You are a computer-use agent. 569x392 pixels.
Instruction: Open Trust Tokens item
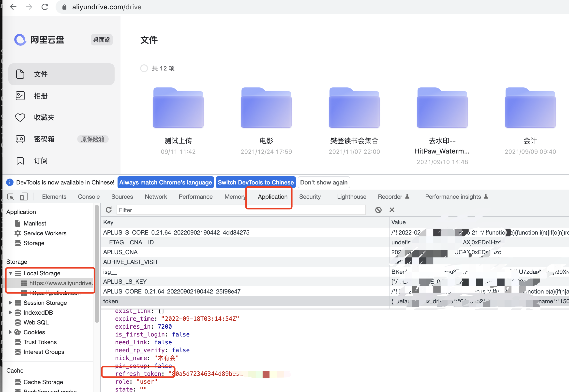tap(40, 342)
